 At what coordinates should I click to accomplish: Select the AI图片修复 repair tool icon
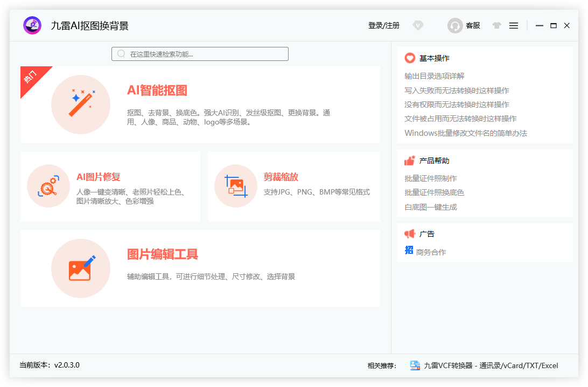tap(48, 186)
